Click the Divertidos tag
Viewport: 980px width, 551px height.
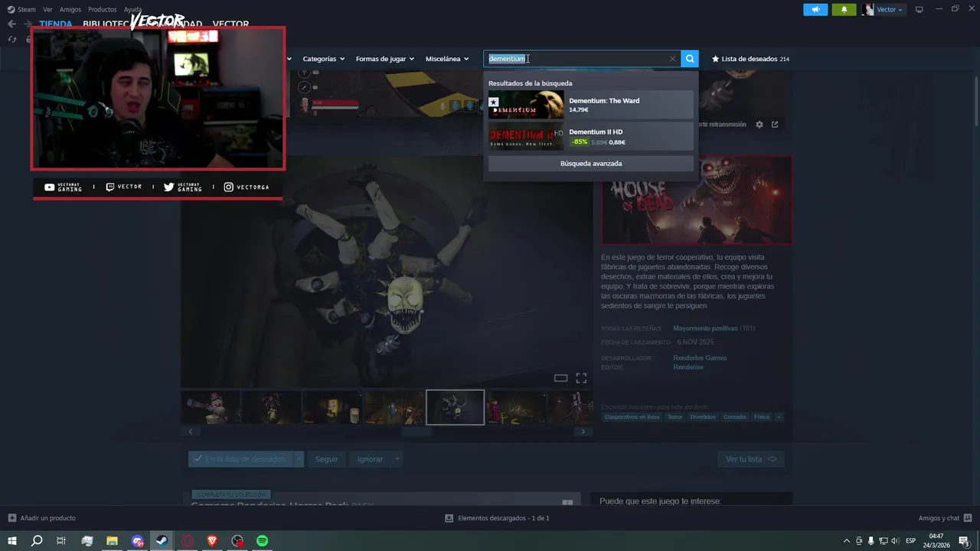[x=703, y=417]
